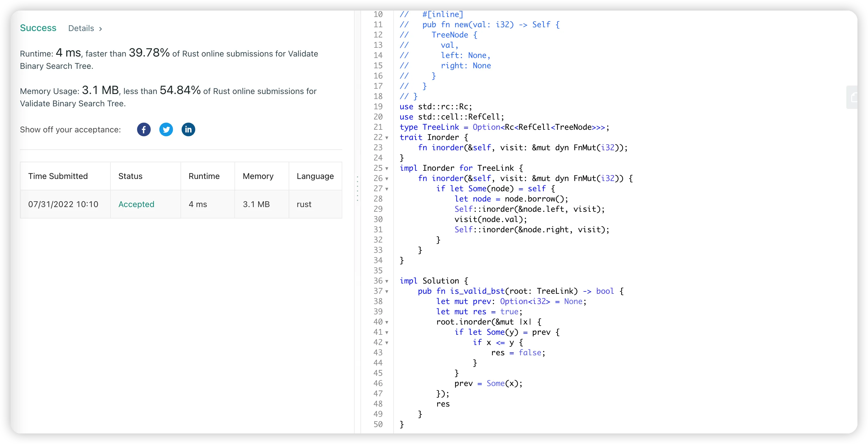Fold the fn inorder body at line 26
This screenshot has height=444, width=868.
[387, 179]
